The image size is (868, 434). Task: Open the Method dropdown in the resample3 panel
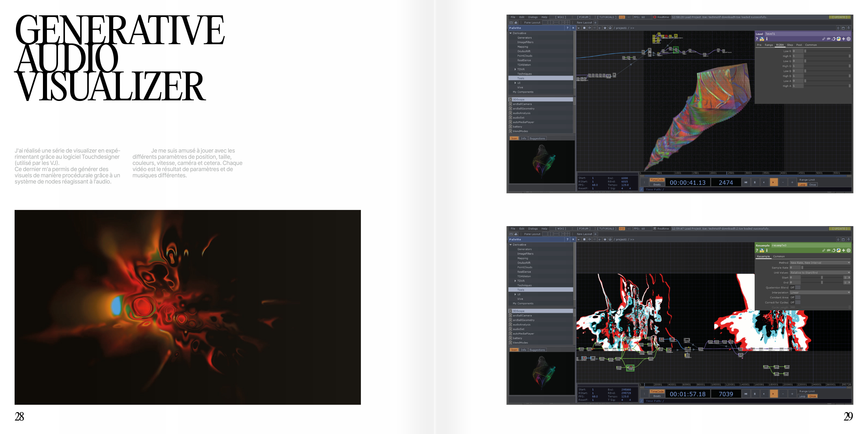click(820, 263)
